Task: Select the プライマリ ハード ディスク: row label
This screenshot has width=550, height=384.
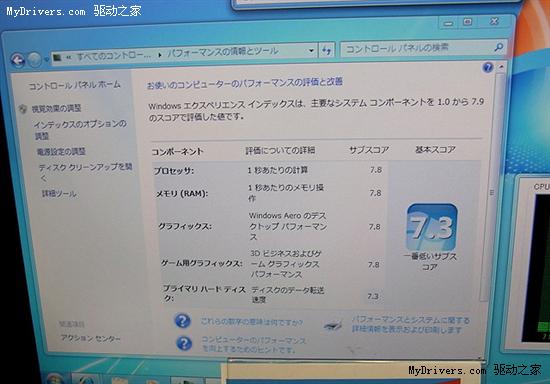Action: (204, 294)
